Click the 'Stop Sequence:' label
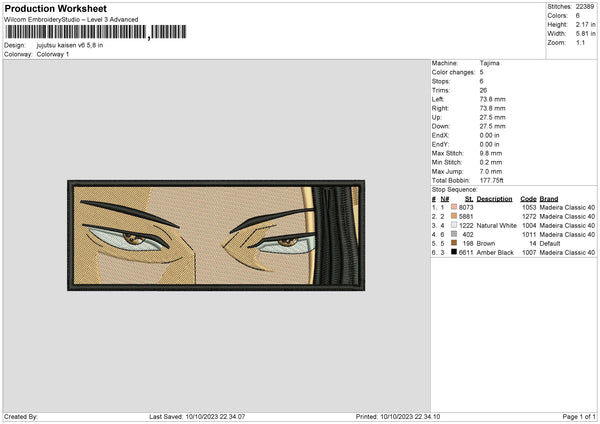Screen dimensions: 600x424 coord(455,189)
